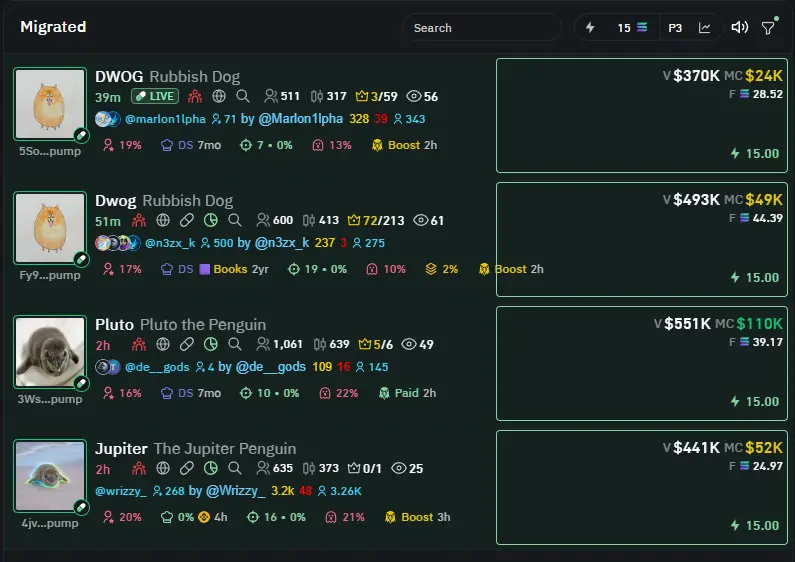Screen dimensions: 795x562
Task: Click the DS 7mo dev stat on Pluto row
Action: [191, 393]
